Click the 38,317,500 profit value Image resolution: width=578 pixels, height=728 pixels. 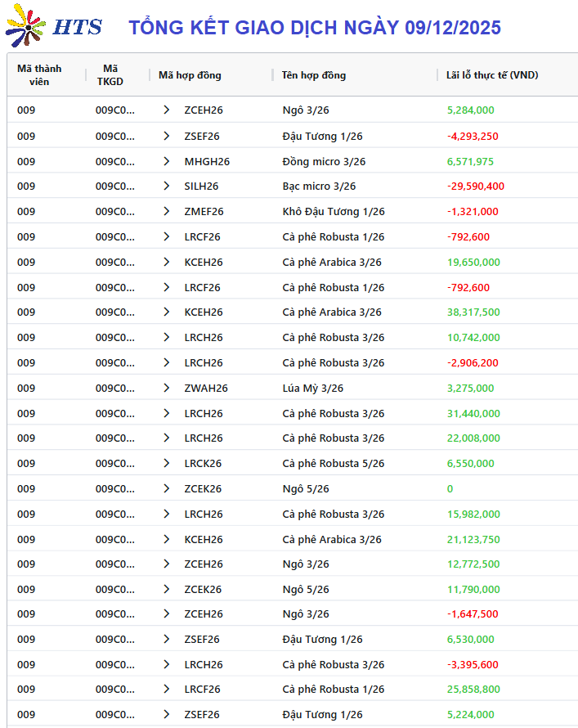[x=473, y=312]
